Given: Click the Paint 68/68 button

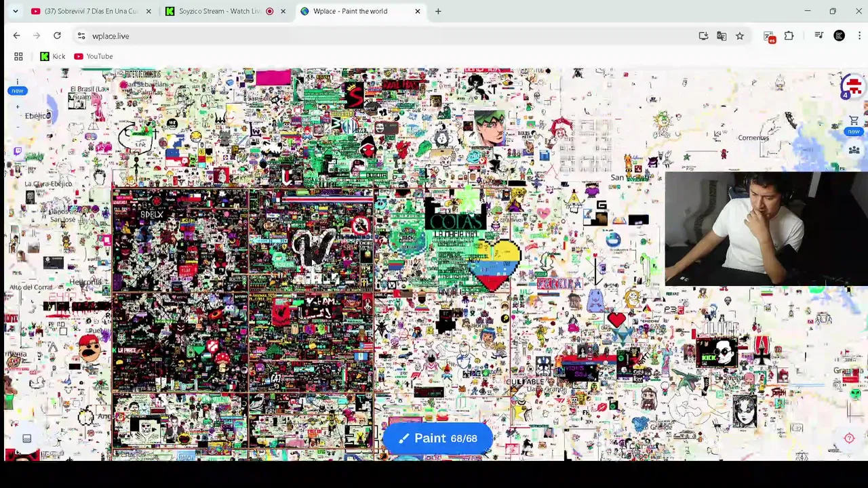Looking at the screenshot, I should pos(437,439).
